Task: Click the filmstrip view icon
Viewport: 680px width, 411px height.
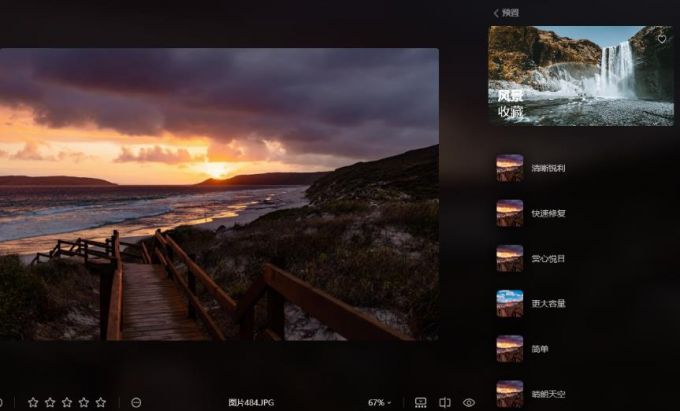Action: [421, 402]
